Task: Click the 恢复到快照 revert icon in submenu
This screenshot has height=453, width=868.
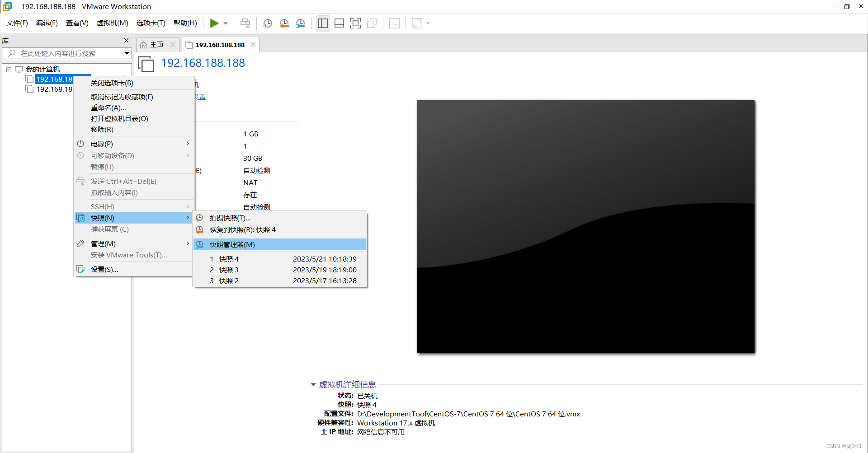Action: [199, 230]
